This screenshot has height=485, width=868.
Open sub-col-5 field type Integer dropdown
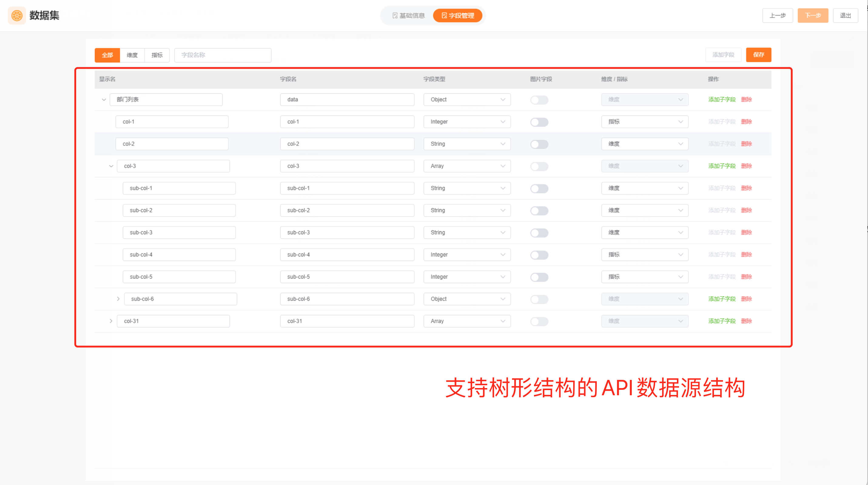pos(467,277)
